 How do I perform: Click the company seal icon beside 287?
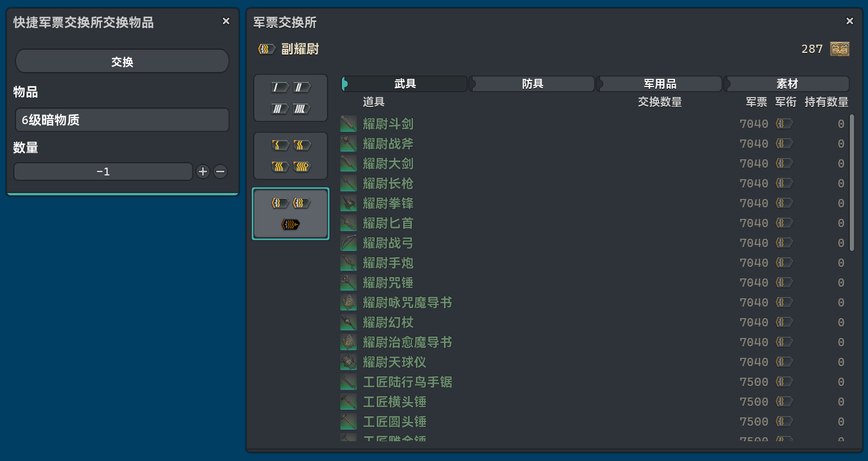point(840,49)
